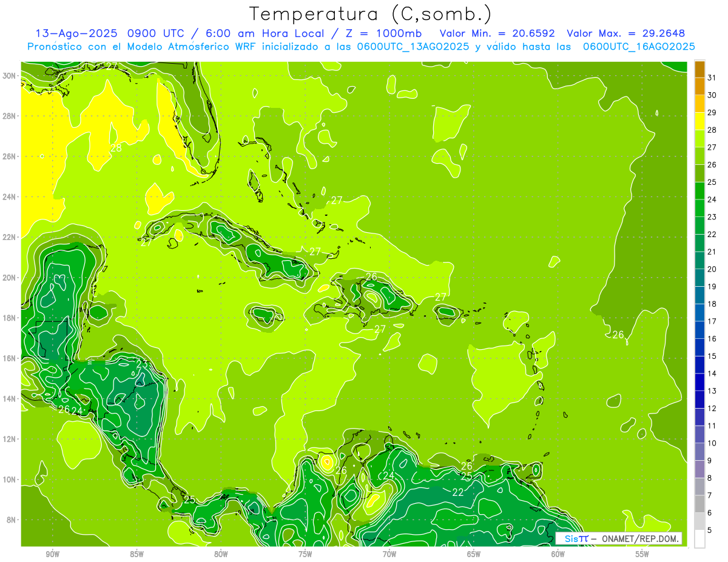The width and height of the screenshot is (728, 562).
Task: Click the 10N latitude axis label
Action: click(9, 480)
